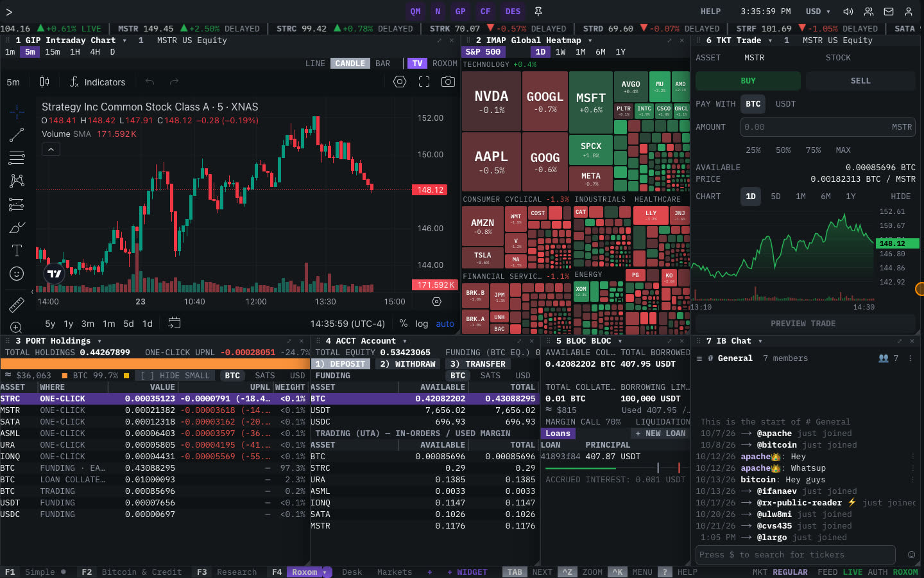Toggle the pin icon in top bar

point(538,12)
